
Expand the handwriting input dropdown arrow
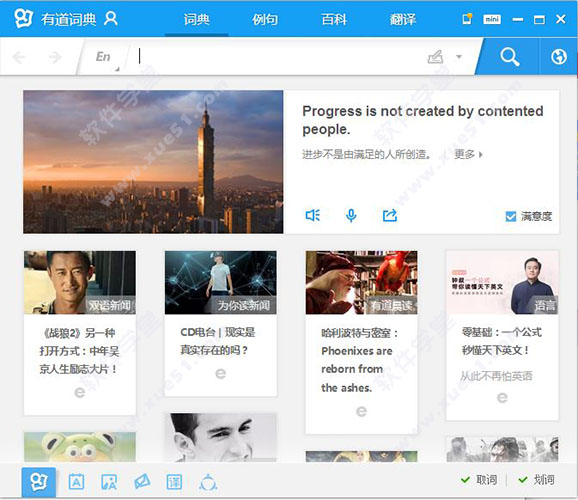(x=459, y=57)
